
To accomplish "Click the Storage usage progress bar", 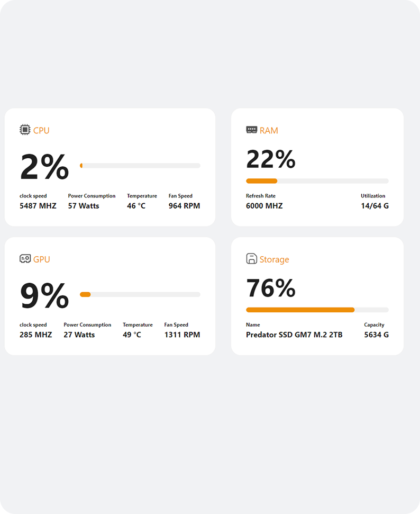I will 317,310.
